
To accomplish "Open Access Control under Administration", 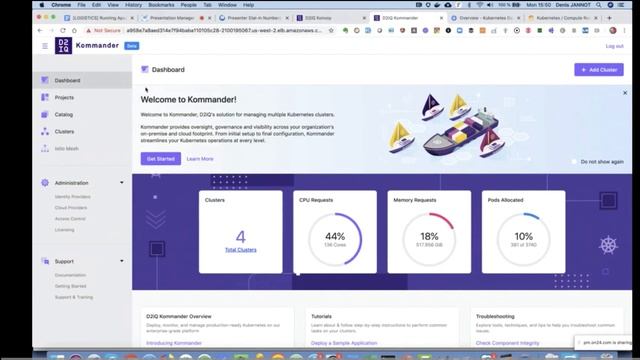I will click(x=70, y=219).
